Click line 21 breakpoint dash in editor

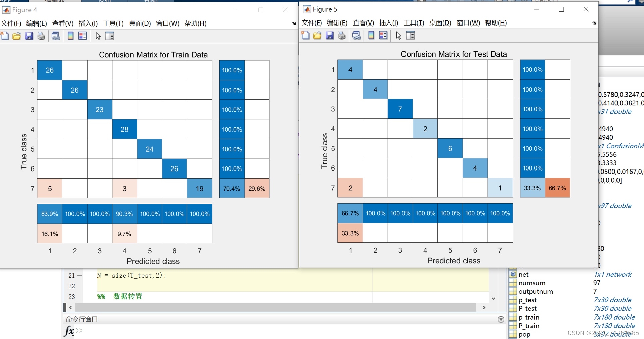(x=80, y=275)
